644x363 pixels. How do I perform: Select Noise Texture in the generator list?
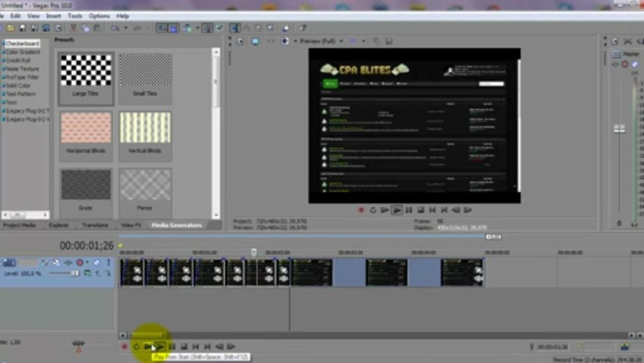pos(22,69)
